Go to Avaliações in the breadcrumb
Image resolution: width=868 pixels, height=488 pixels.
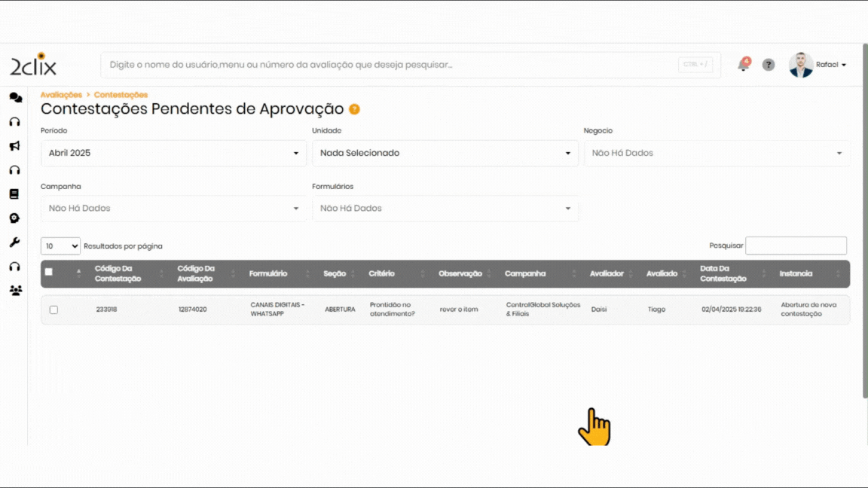point(61,95)
